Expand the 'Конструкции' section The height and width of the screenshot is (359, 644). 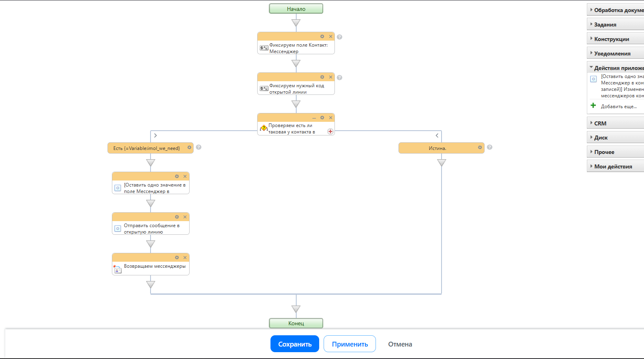coord(611,39)
